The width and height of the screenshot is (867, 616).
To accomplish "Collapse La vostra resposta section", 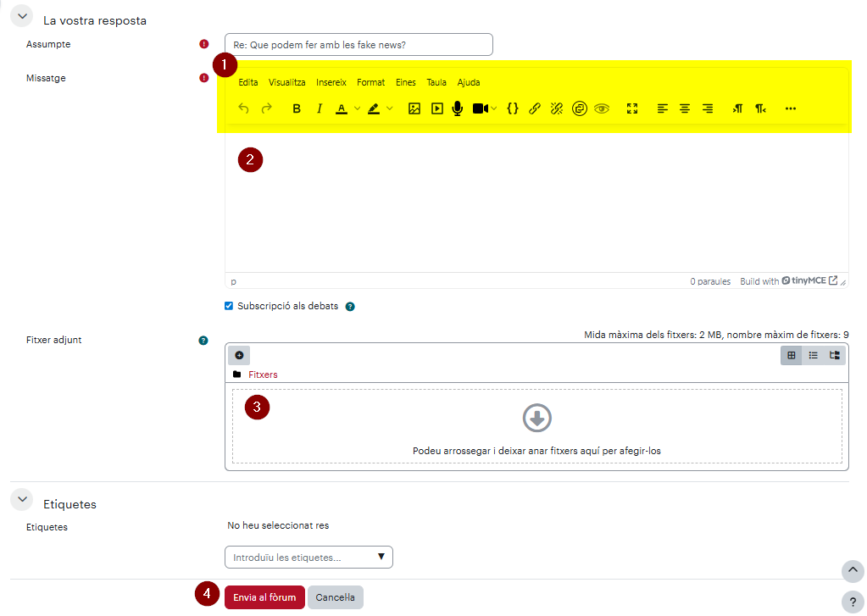I will click(22, 16).
